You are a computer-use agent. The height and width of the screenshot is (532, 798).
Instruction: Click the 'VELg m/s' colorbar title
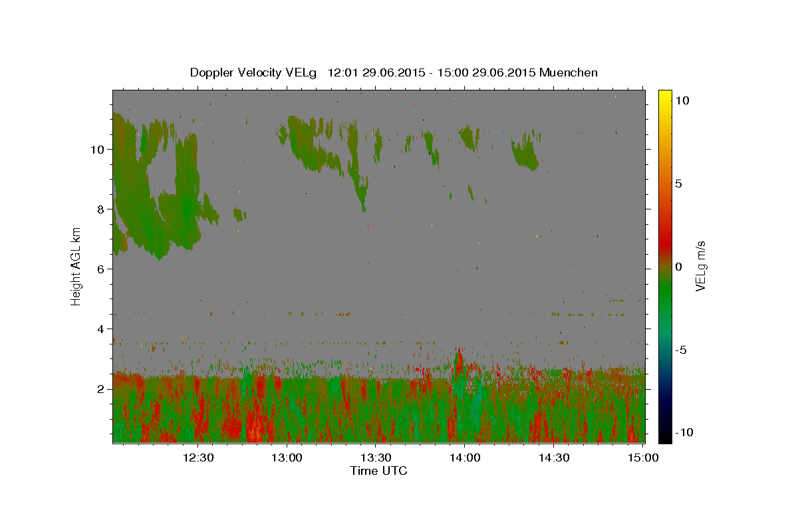tap(701, 267)
